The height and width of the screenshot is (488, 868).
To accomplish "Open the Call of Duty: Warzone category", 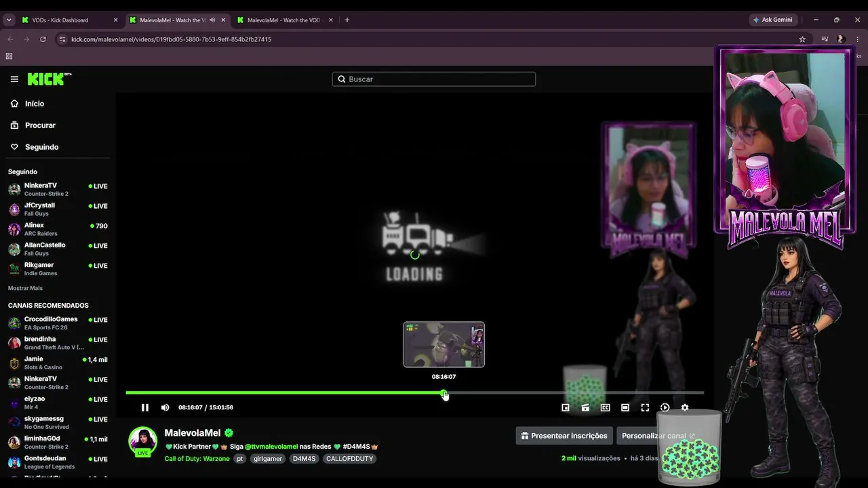I will coord(197,459).
